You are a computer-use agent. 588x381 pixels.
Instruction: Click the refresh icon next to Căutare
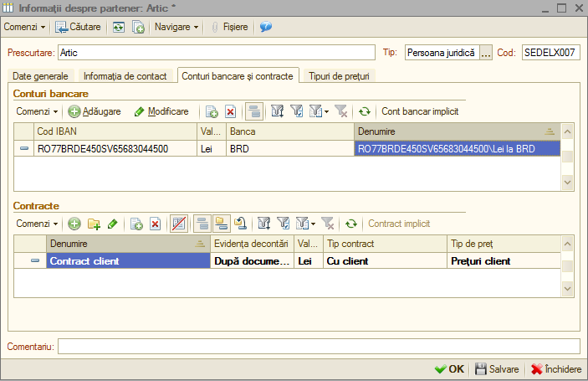coord(119,27)
